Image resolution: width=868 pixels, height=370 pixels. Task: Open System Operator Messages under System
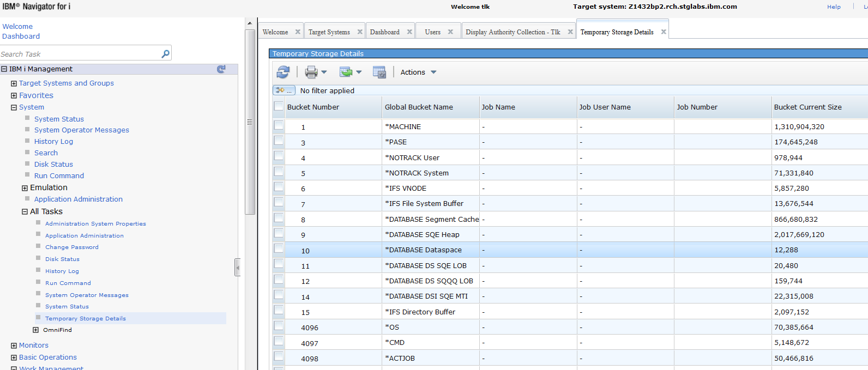click(x=82, y=130)
